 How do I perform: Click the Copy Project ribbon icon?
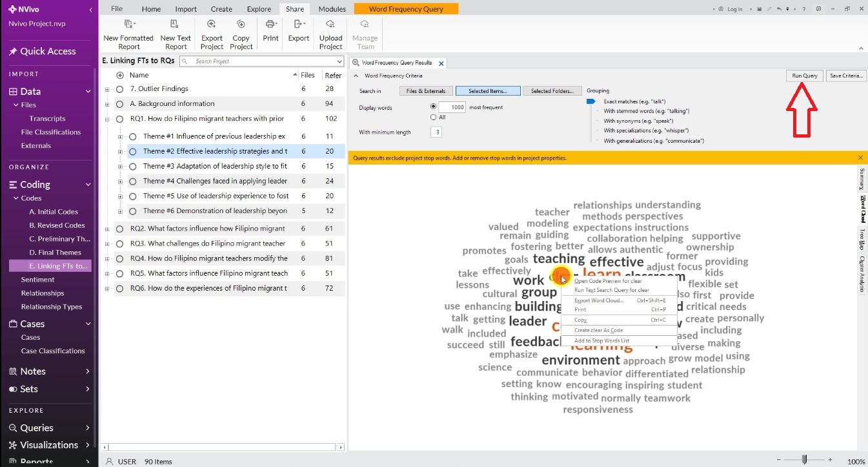coord(241,25)
